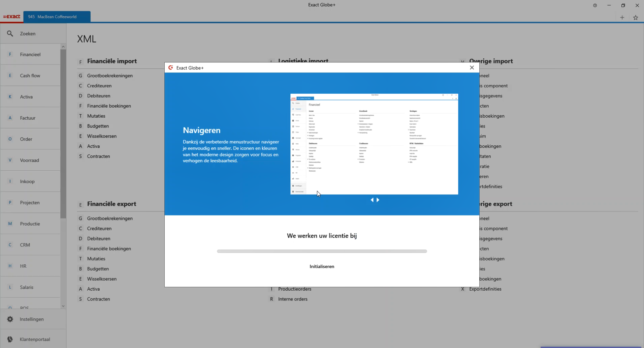Open the CRM menu
The height and width of the screenshot is (348, 644).
click(x=30, y=245)
